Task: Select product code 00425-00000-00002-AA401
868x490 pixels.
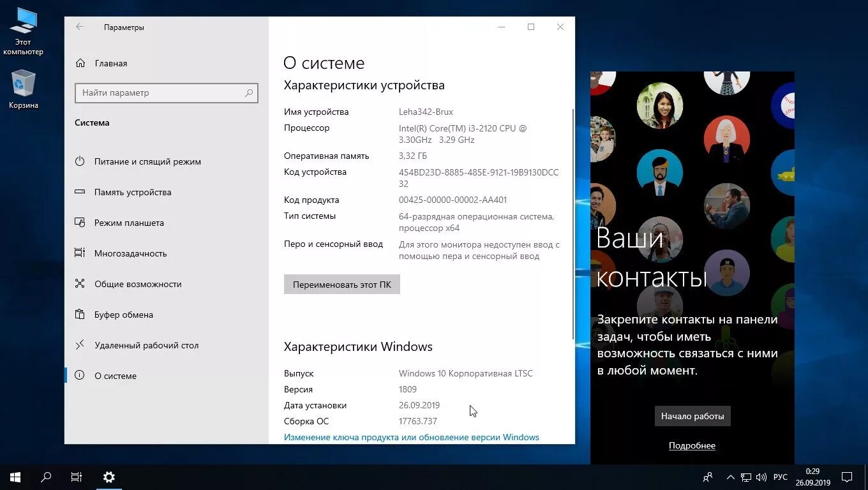Action: coord(453,200)
